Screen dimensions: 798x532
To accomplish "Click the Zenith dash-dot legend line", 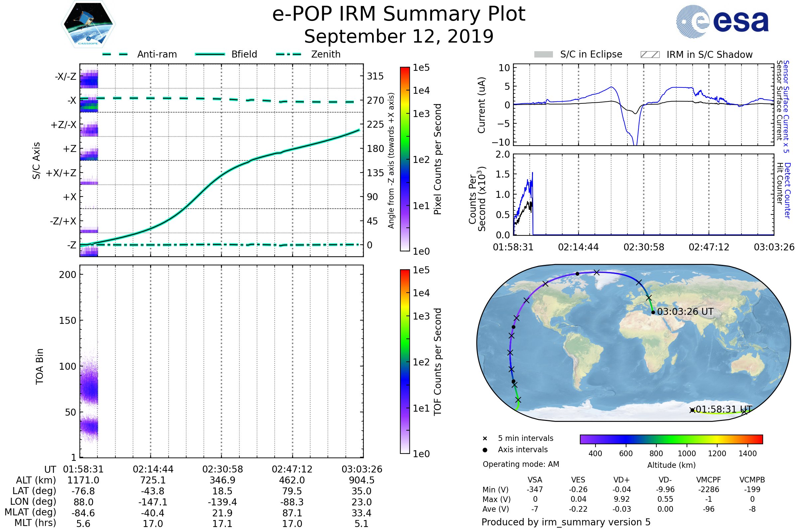I will click(x=289, y=54).
